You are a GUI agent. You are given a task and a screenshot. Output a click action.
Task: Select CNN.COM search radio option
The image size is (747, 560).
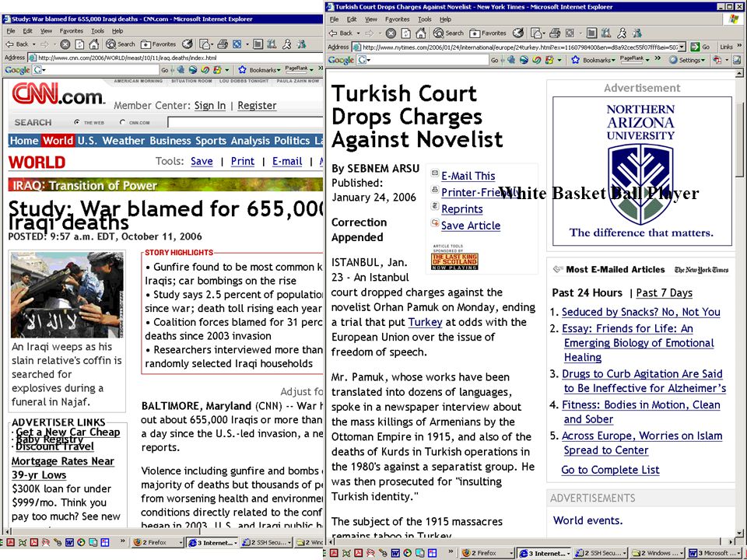[122, 122]
